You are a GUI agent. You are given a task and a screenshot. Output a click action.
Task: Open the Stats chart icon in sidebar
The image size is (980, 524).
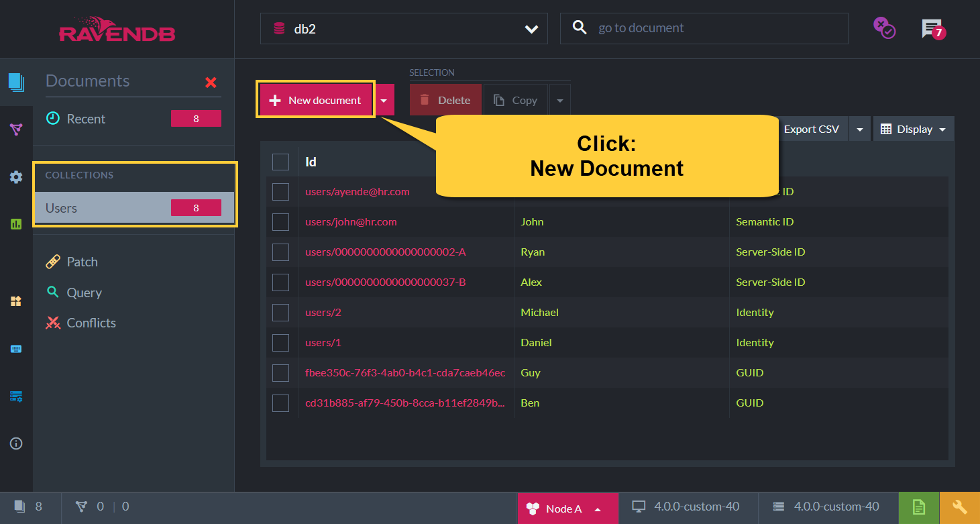coord(16,224)
